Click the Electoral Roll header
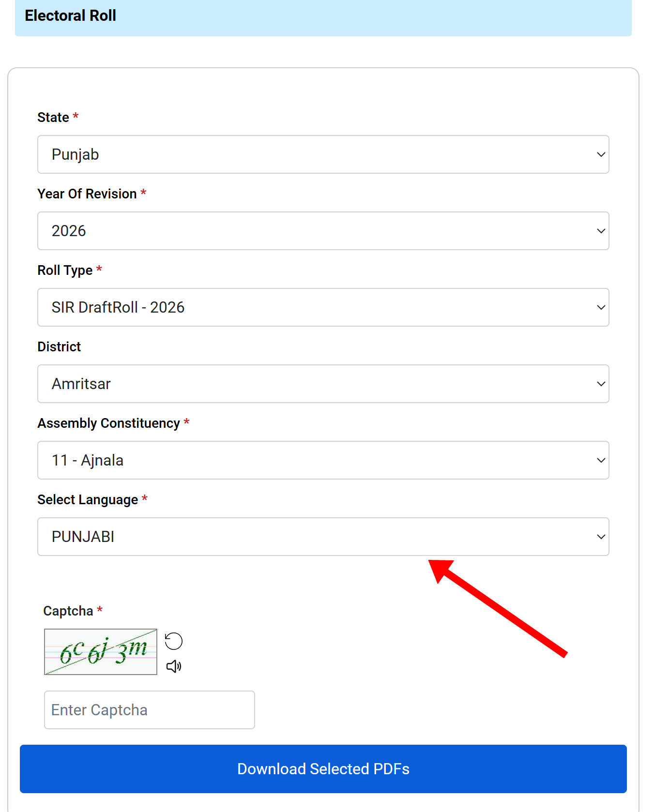 point(70,15)
